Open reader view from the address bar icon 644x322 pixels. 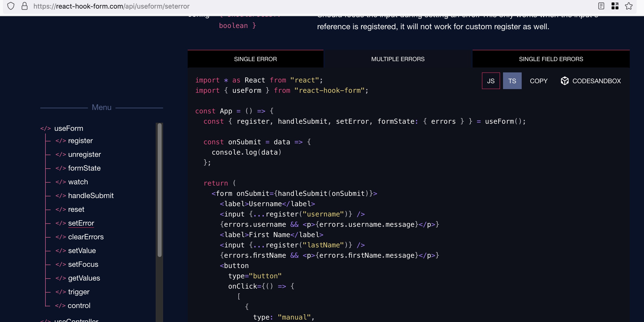pyautogui.click(x=601, y=6)
